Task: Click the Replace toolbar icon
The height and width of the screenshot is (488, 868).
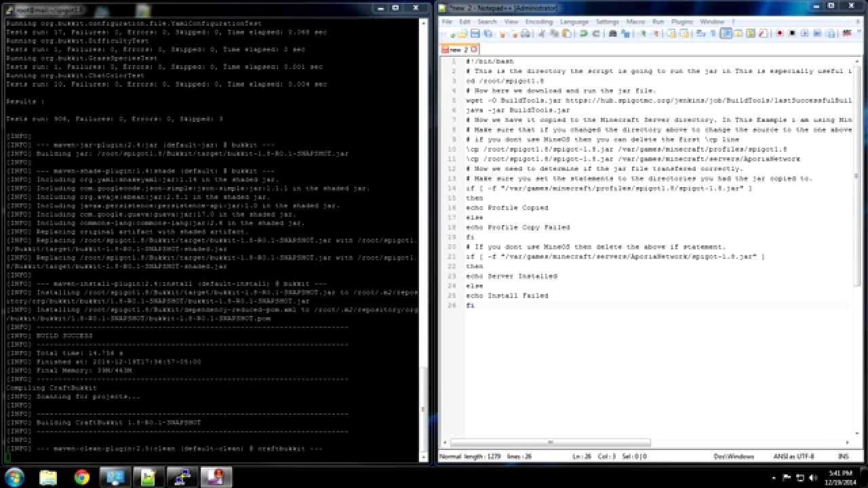Action: [x=625, y=33]
